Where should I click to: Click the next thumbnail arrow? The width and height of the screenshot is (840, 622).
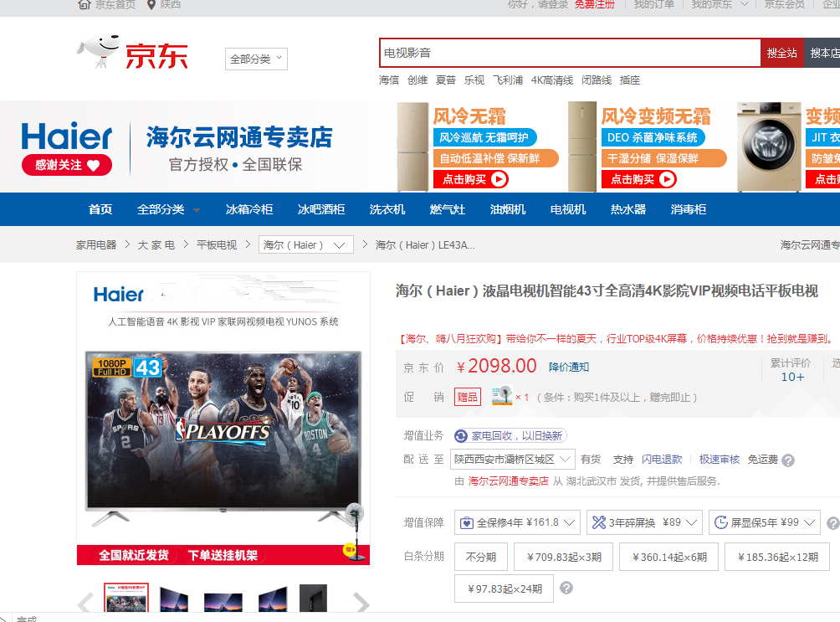pos(361,604)
